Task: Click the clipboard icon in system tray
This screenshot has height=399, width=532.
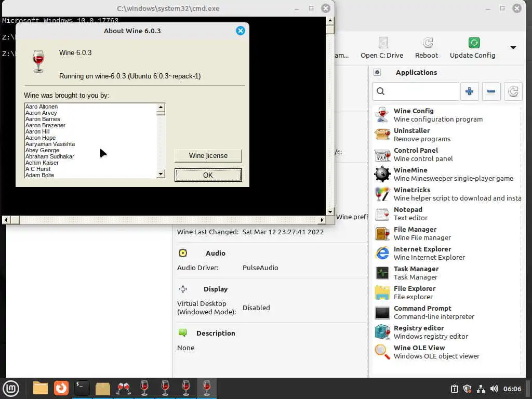Action: coord(454,389)
